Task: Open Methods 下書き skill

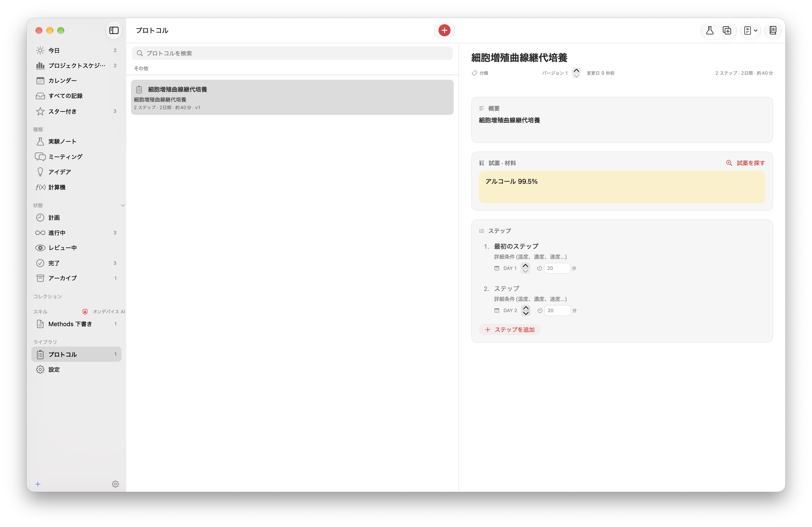Action: pos(76,324)
